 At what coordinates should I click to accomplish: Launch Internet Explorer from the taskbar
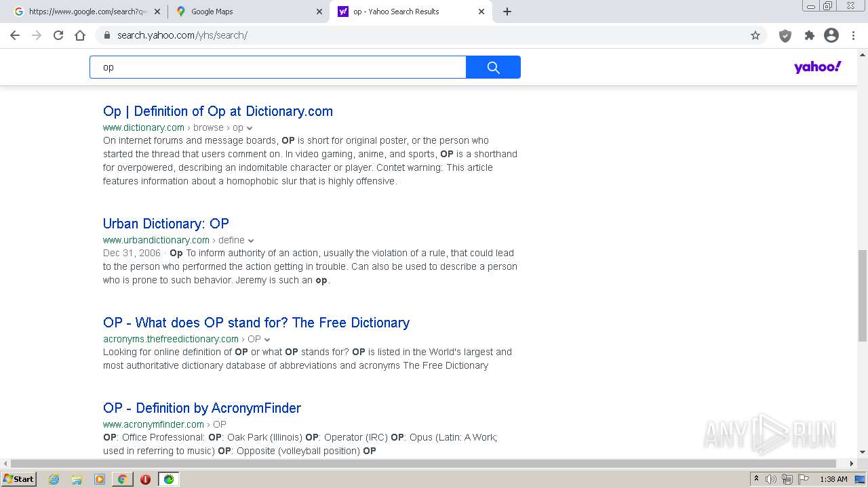coord(54,479)
